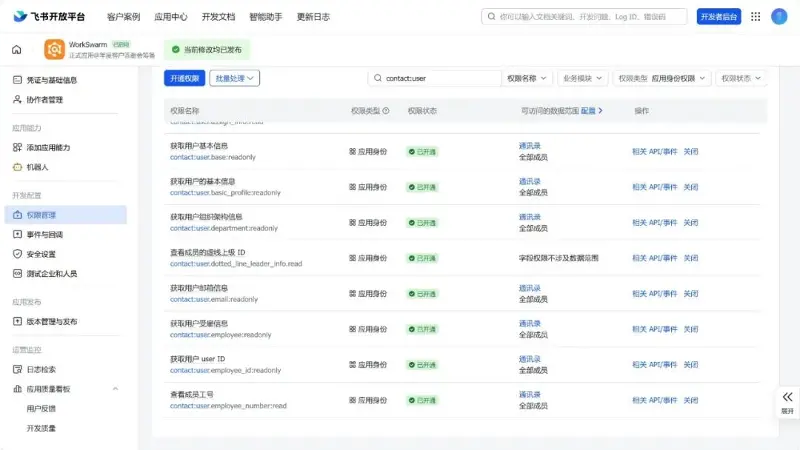The image size is (800, 450).
Task: Click the contact:user permission search field
Action: (x=434, y=78)
